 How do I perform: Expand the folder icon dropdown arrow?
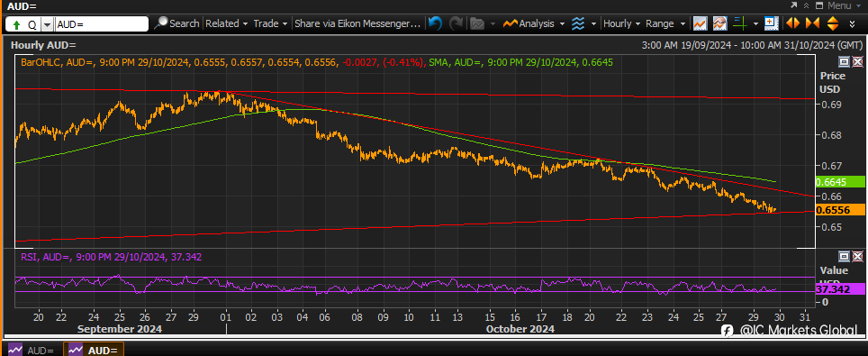493,23
